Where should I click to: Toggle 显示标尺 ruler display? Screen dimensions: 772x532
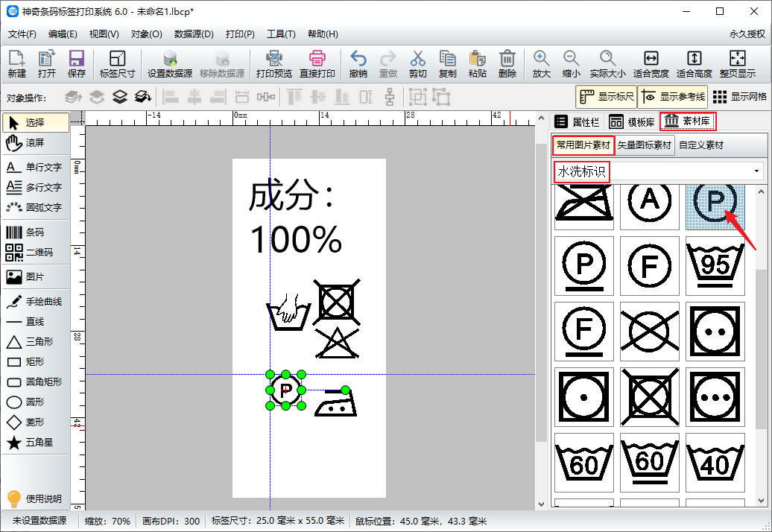(606, 97)
